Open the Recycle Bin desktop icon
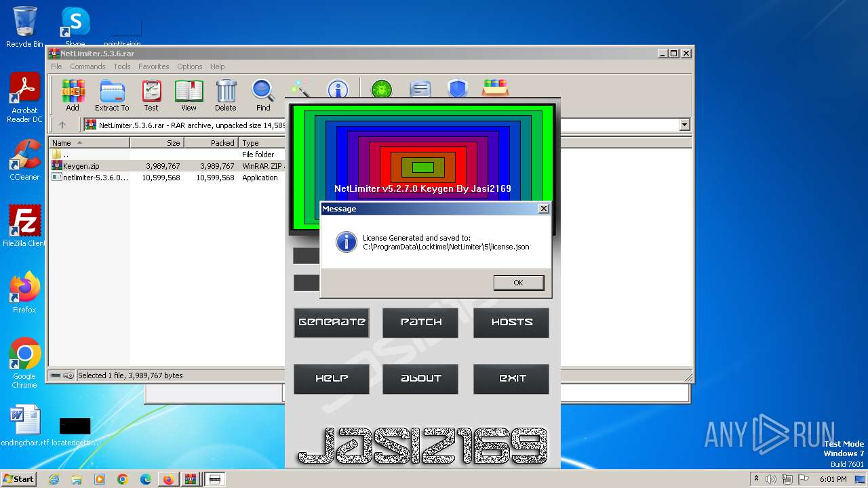 [24, 27]
